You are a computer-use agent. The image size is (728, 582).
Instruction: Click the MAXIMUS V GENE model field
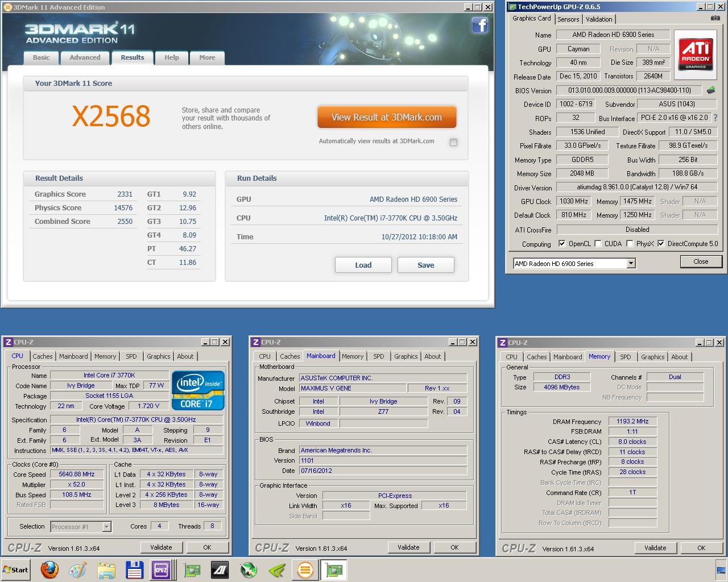(x=353, y=388)
